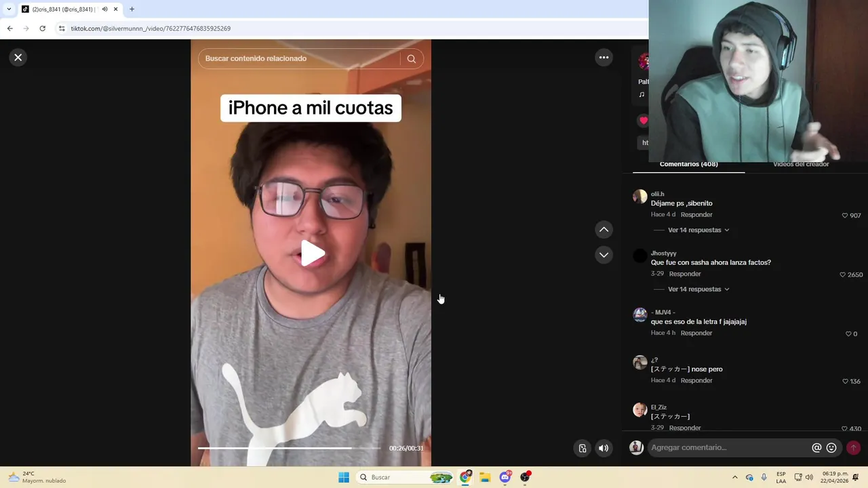The height and width of the screenshot is (488, 868).
Task: Reload the page in Chrome
Action: (42, 28)
